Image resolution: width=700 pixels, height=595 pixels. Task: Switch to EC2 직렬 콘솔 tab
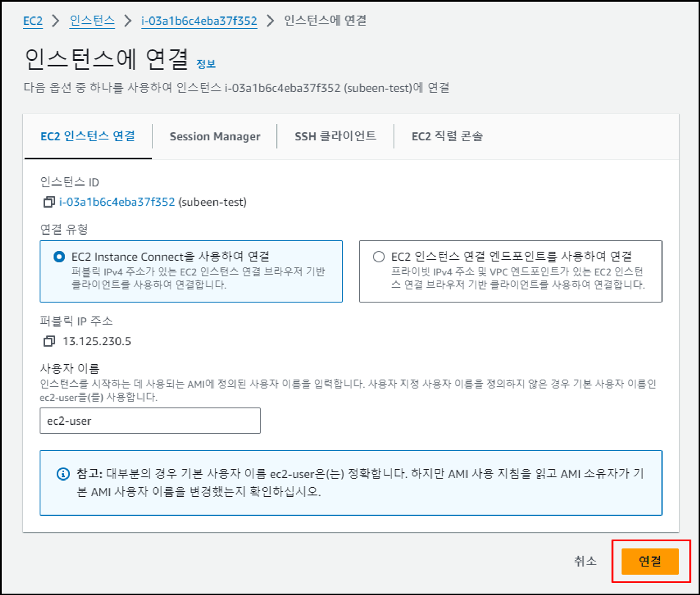tap(447, 136)
